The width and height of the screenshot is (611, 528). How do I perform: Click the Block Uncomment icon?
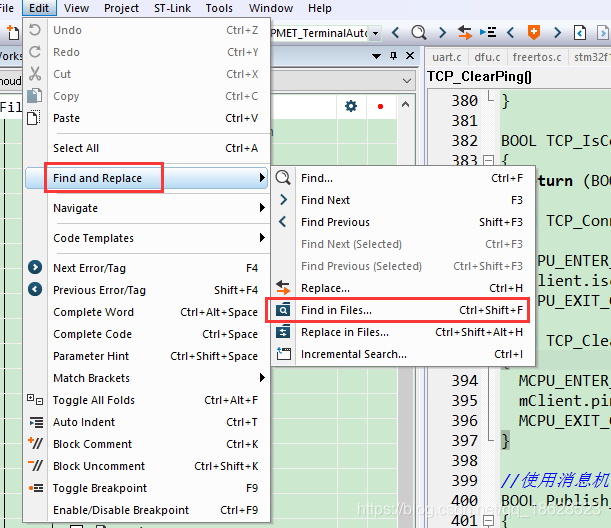pyautogui.click(x=35, y=465)
